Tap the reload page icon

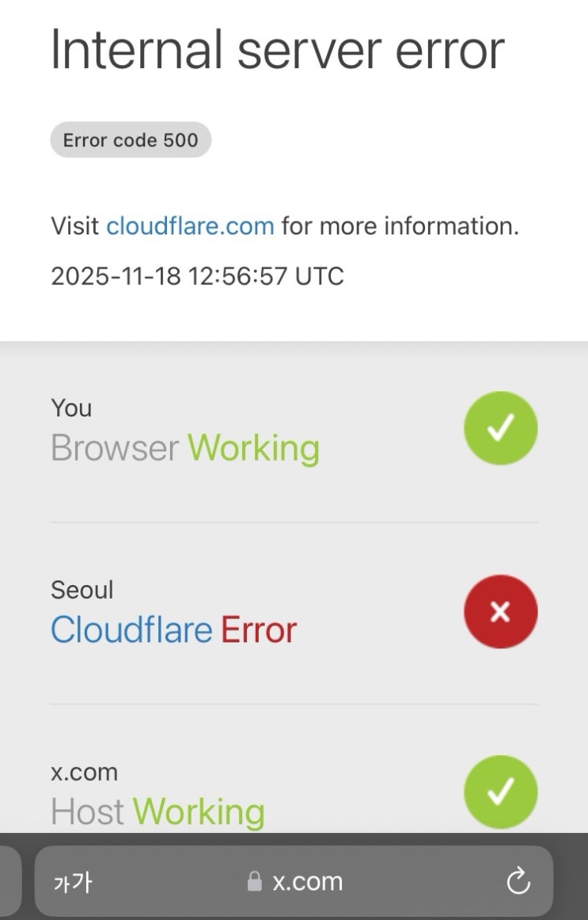pyautogui.click(x=518, y=881)
